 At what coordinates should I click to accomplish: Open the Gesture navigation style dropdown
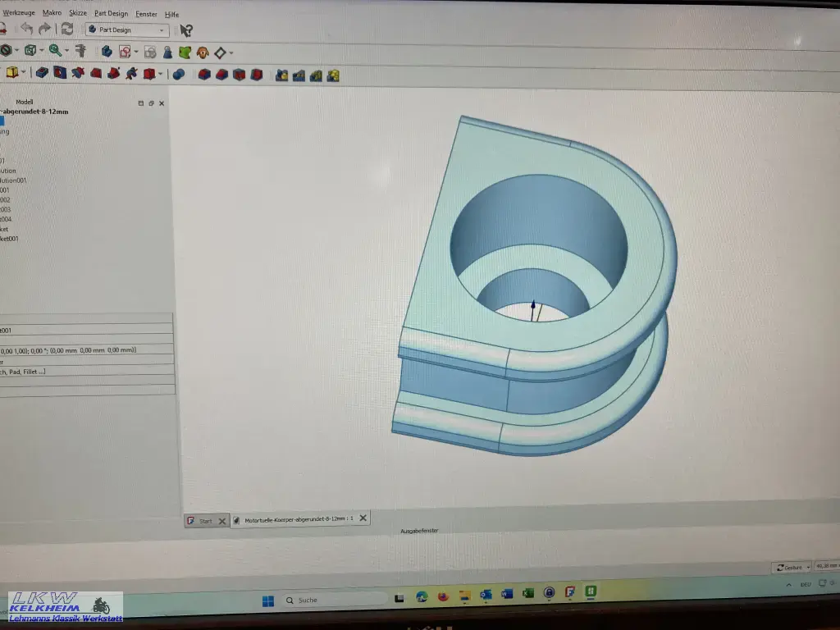793,568
